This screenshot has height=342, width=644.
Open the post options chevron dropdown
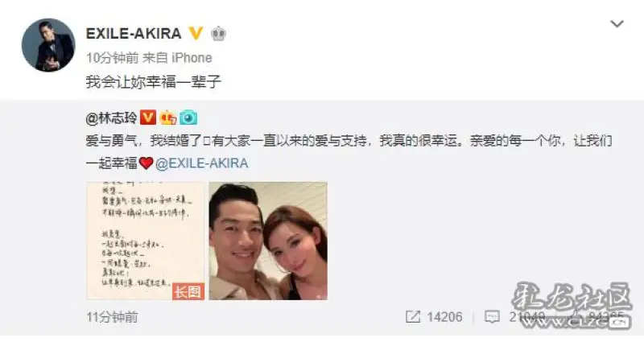[x=617, y=24]
